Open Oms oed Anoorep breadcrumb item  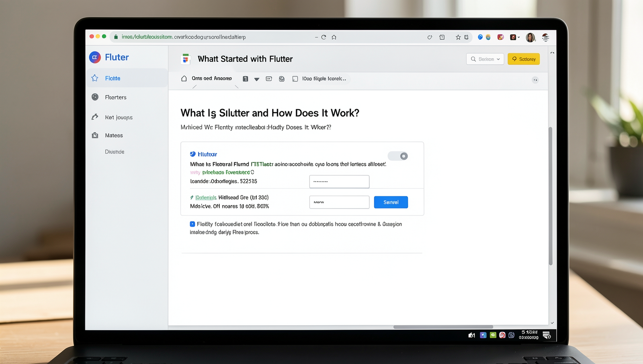pyautogui.click(x=212, y=78)
